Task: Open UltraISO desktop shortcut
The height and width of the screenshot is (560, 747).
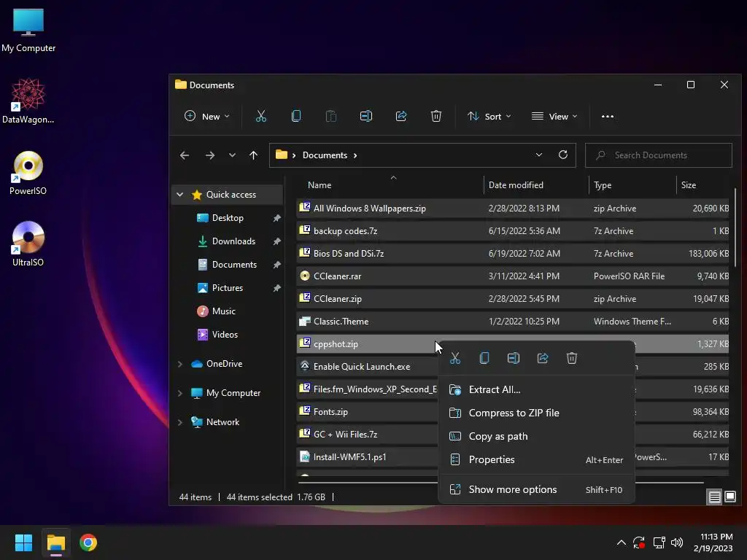Action: [28, 244]
